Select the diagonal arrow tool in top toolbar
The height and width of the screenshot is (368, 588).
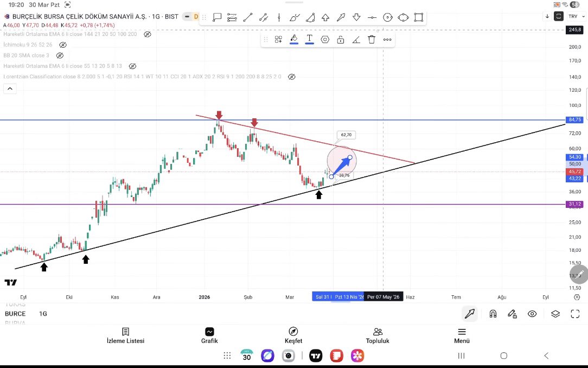coord(341,17)
